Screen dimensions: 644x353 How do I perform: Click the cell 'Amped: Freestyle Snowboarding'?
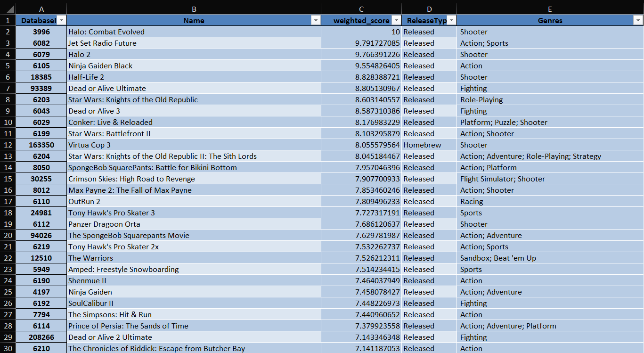pyautogui.click(x=194, y=269)
